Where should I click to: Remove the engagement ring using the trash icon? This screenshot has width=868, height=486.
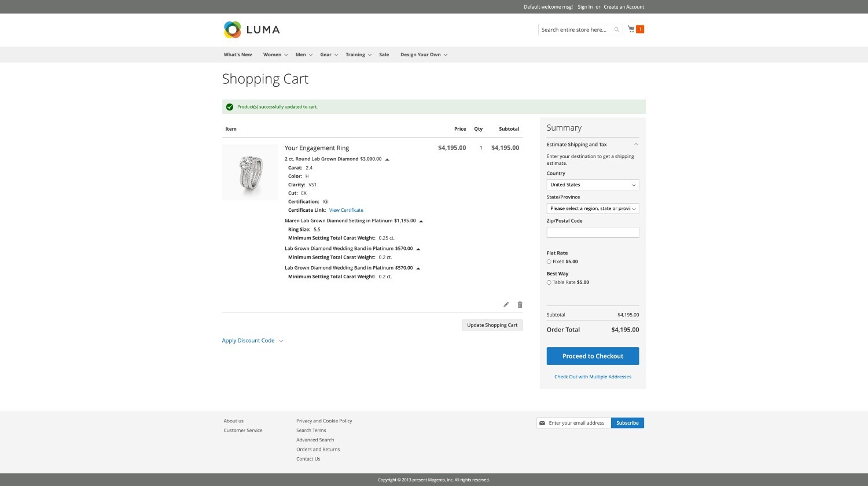pyautogui.click(x=520, y=304)
